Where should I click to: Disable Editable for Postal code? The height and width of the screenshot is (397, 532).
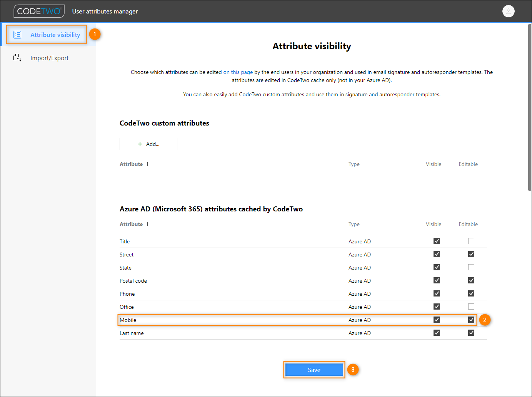[x=471, y=280]
